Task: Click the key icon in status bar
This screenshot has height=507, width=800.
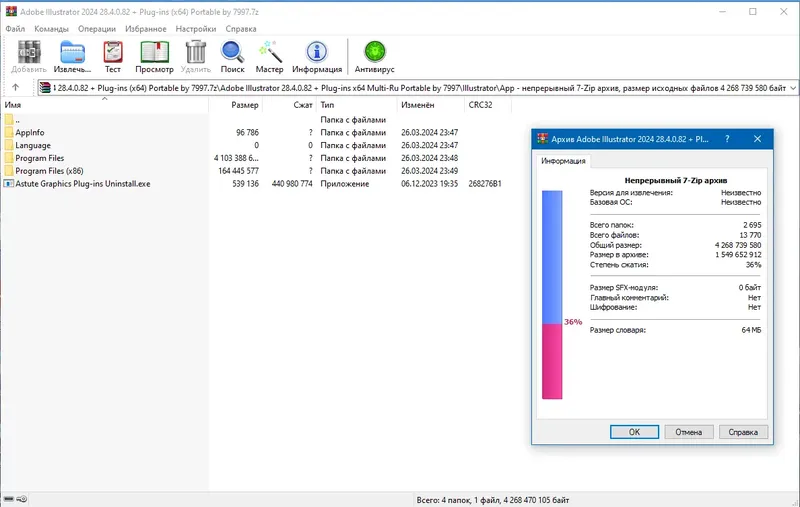Action: tap(22, 499)
